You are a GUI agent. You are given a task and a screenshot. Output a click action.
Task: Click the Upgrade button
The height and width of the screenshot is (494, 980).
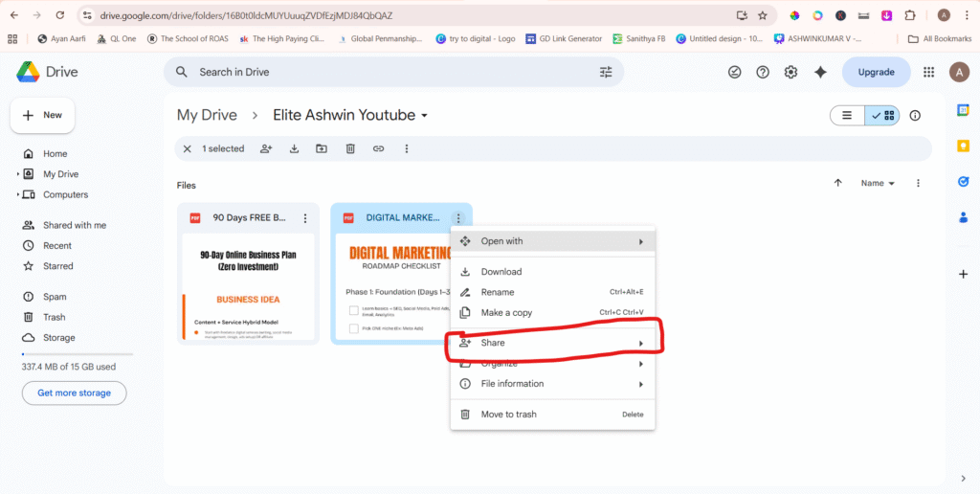pos(876,72)
